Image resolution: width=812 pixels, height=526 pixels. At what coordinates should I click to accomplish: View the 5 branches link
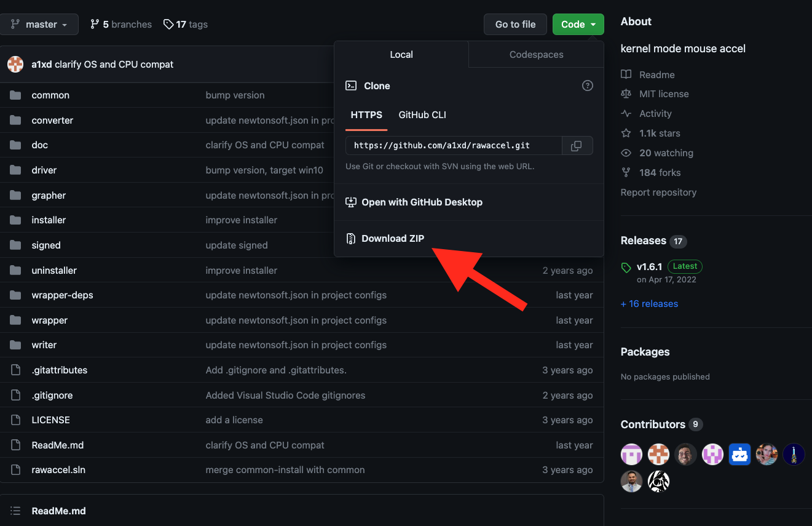click(120, 25)
